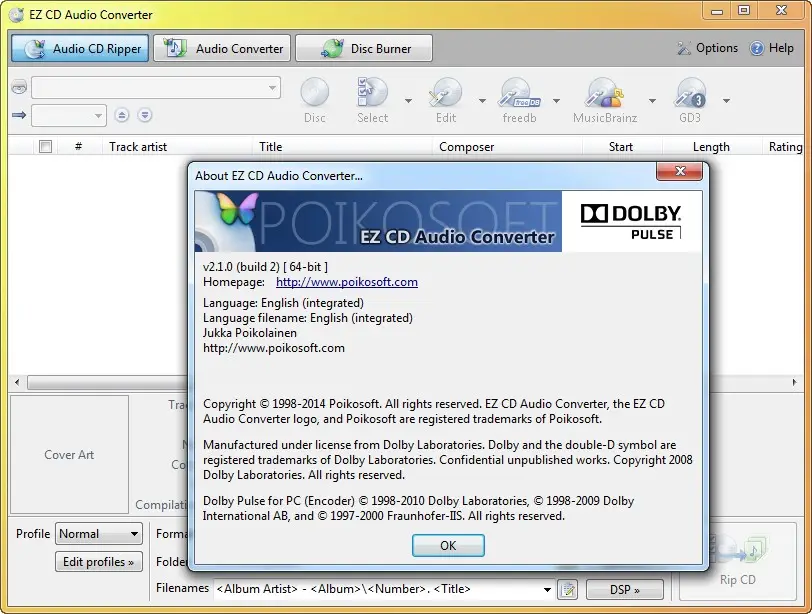Click the app icon in the title bar
The width and height of the screenshot is (812, 614).
[17, 14]
